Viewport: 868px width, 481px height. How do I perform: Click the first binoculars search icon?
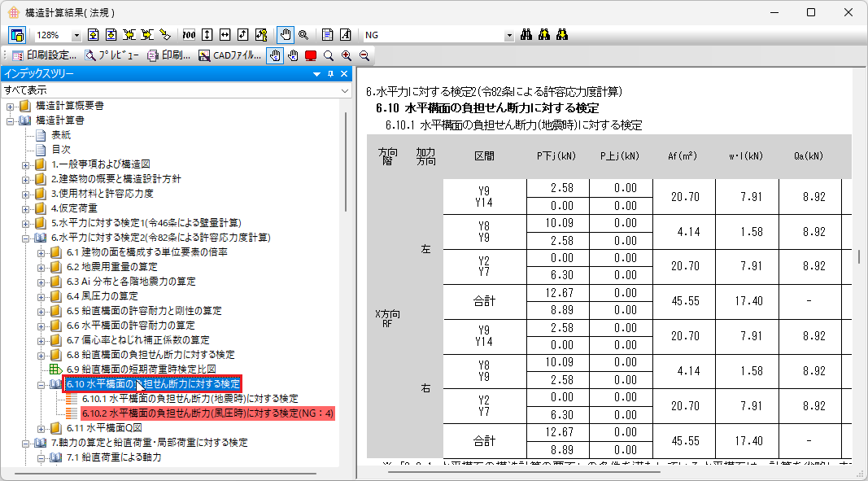[526, 35]
